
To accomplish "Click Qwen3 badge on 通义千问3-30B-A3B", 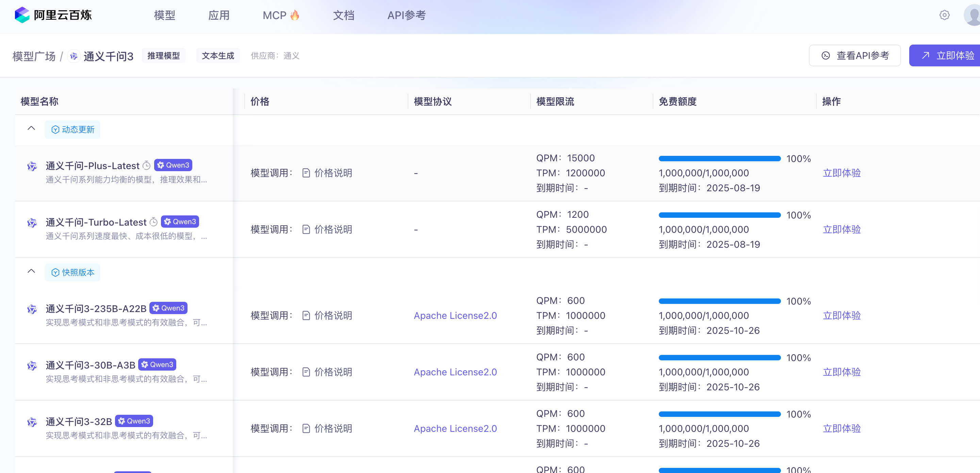I will pyautogui.click(x=157, y=364).
